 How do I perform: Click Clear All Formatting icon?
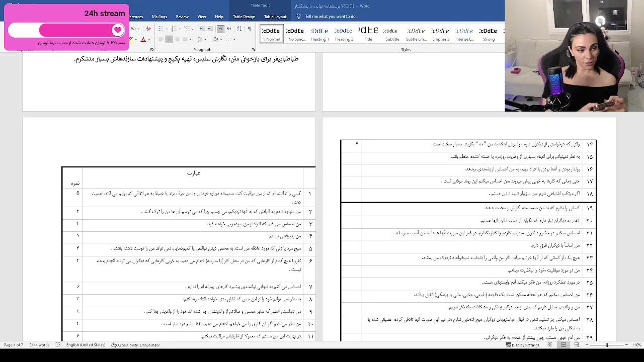coord(148,29)
